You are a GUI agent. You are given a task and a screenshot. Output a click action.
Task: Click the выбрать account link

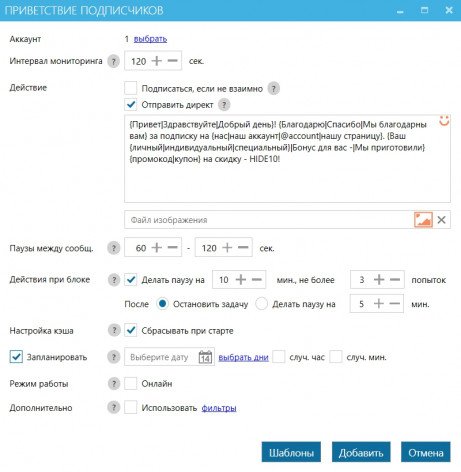click(x=150, y=39)
